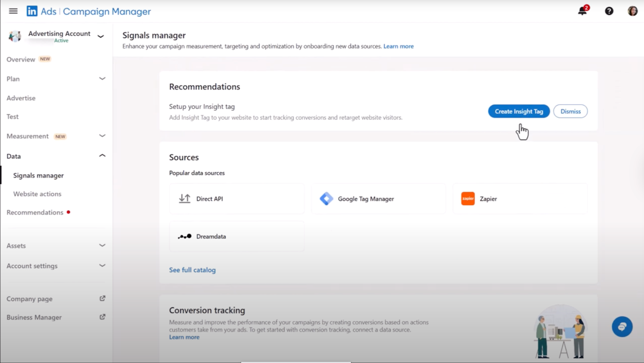This screenshot has height=363, width=644.
Task: Open your profile avatar menu
Action: click(632, 11)
